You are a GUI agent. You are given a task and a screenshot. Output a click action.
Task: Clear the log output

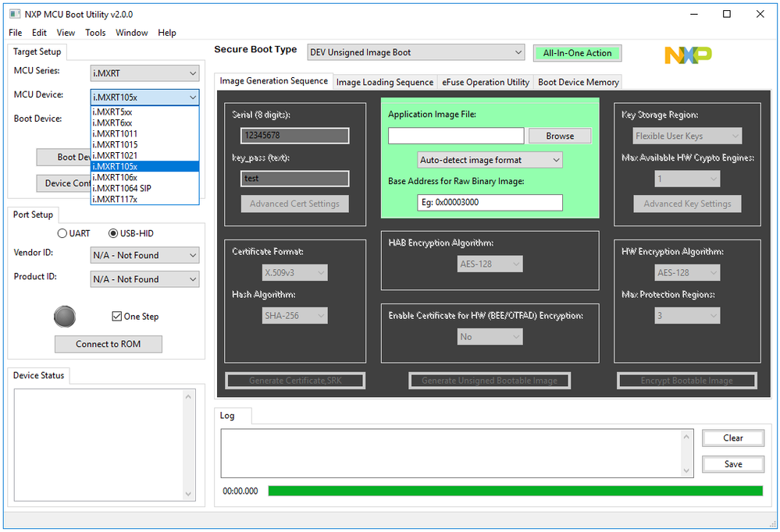[x=733, y=438]
